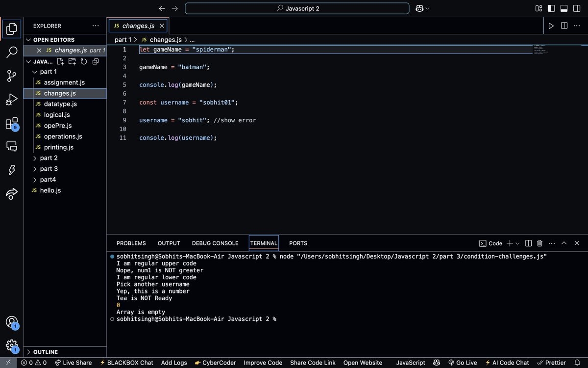
Task: Split the terminal panel
Action: (528, 243)
